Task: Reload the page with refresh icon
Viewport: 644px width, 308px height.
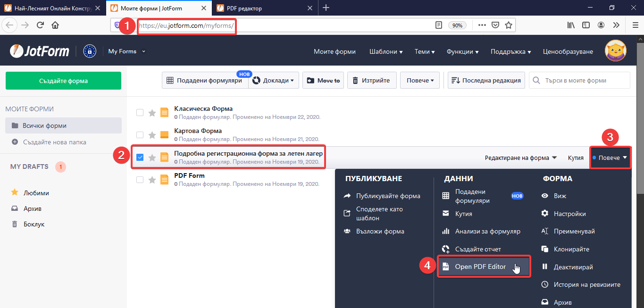Action: [x=40, y=25]
